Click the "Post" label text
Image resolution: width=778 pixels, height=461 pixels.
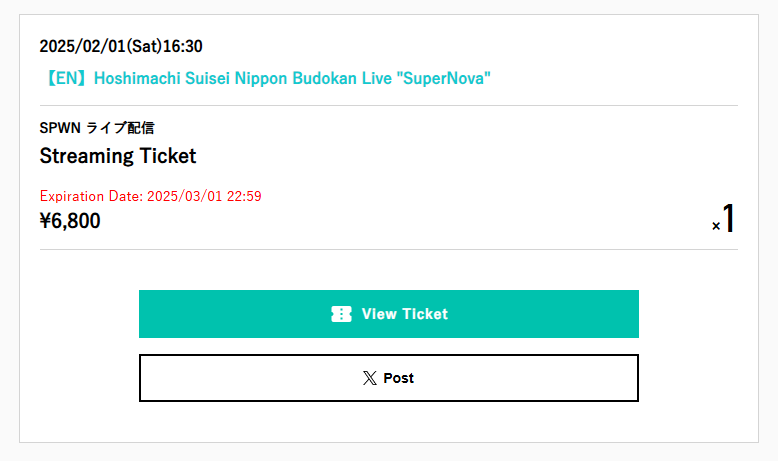[x=398, y=378]
